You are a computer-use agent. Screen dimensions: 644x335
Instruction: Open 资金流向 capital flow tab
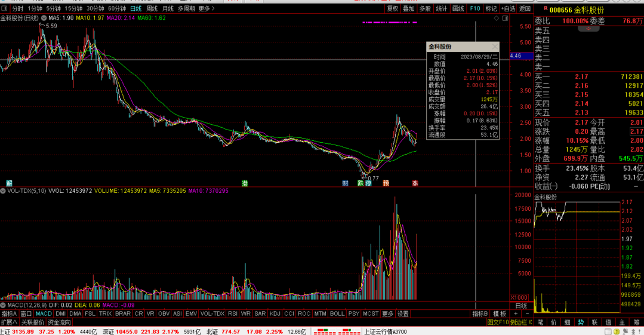(x=59, y=322)
